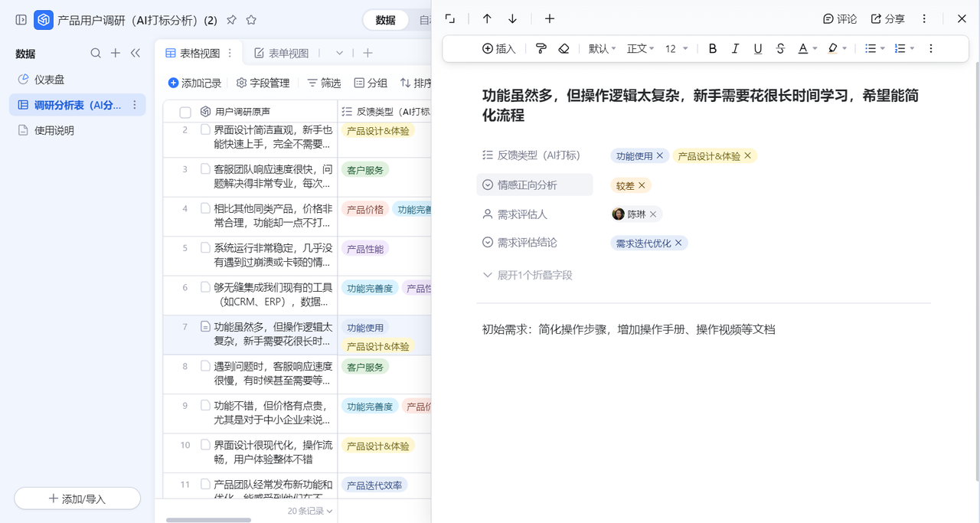This screenshot has height=523, width=980.
Task: Toggle the select-all checkbox in table header
Action: click(185, 112)
